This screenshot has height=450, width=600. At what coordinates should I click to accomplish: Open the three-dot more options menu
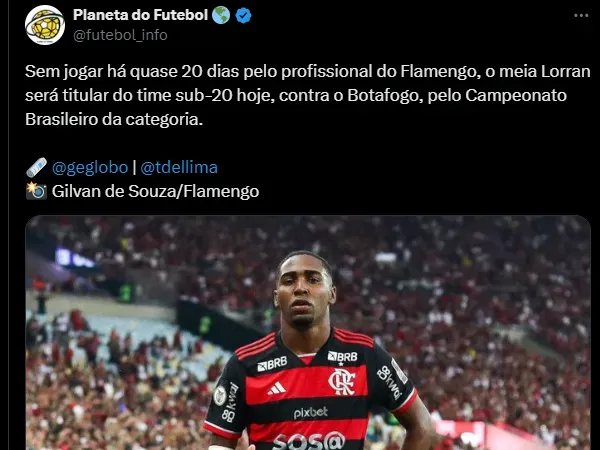click(x=581, y=16)
